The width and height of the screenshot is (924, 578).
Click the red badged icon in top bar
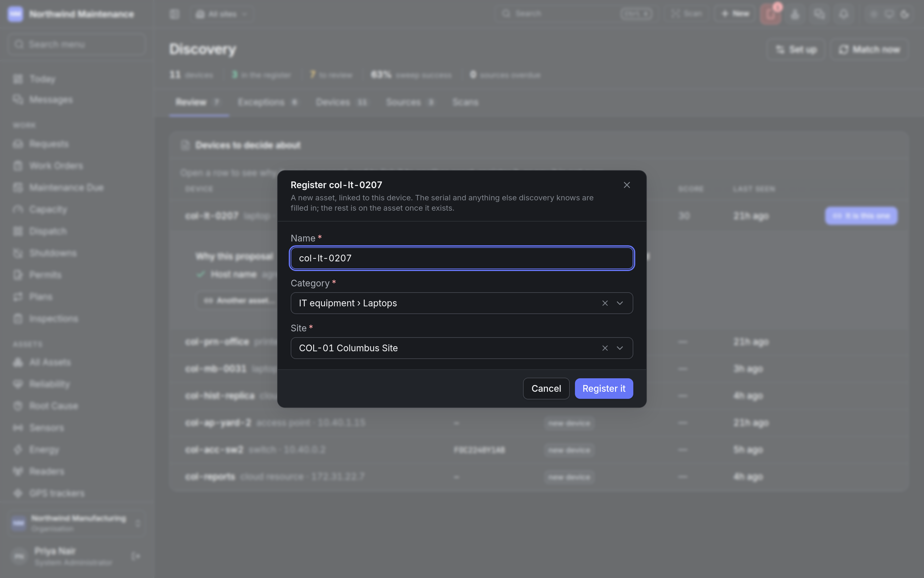[x=771, y=14]
